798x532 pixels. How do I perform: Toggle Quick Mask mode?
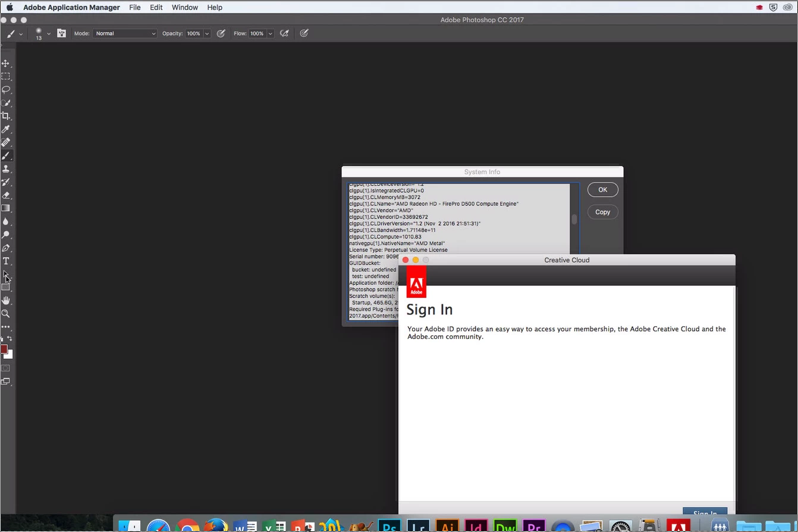(6, 368)
